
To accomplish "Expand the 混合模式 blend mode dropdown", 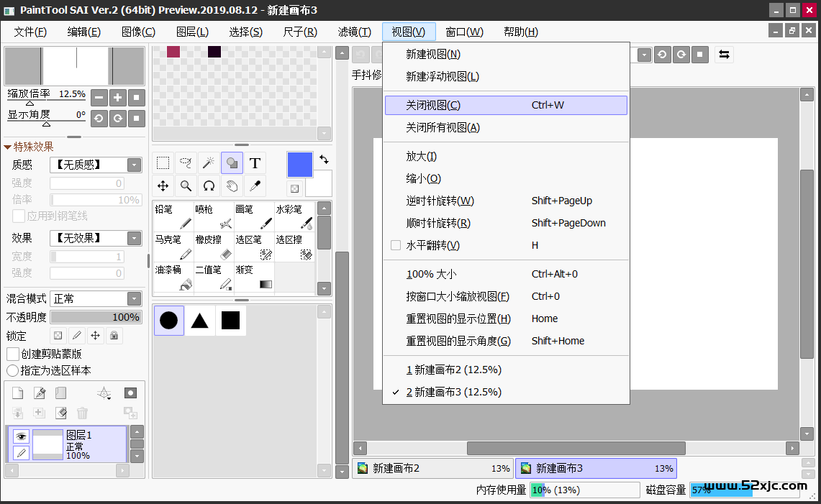I will point(134,298).
